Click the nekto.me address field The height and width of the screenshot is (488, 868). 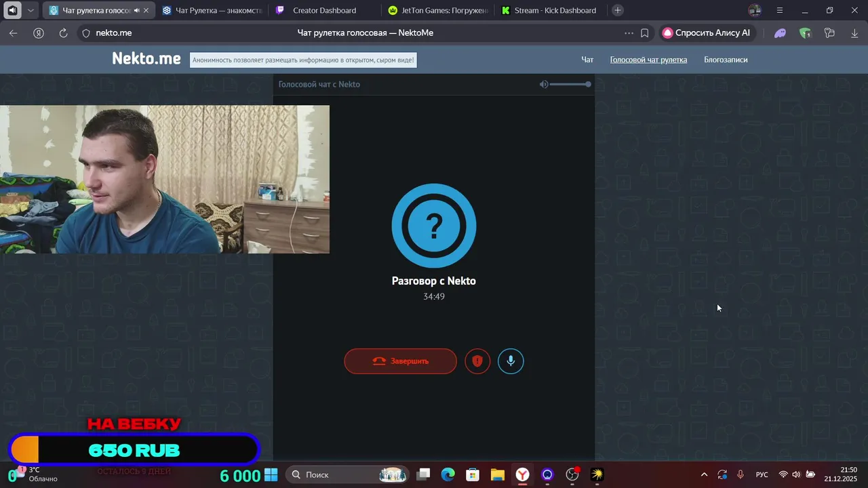(113, 33)
